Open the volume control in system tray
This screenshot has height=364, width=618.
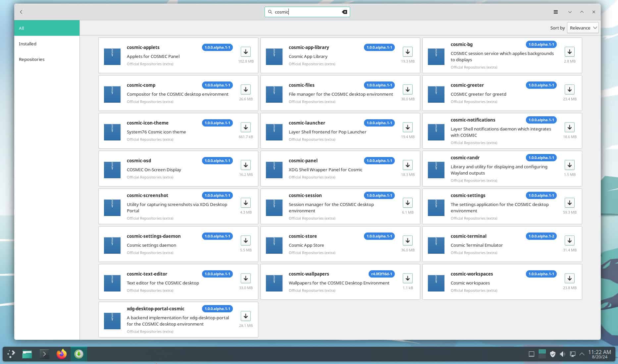pos(562,354)
